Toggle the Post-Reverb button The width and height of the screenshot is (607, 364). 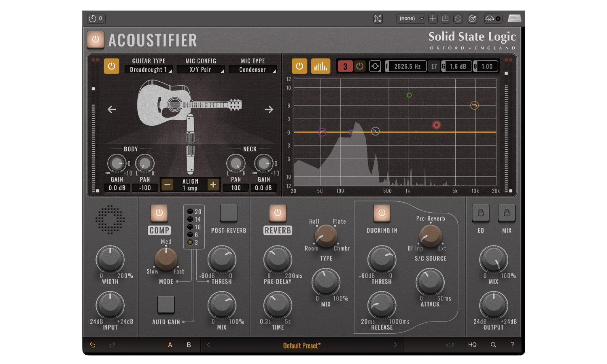[x=229, y=213]
